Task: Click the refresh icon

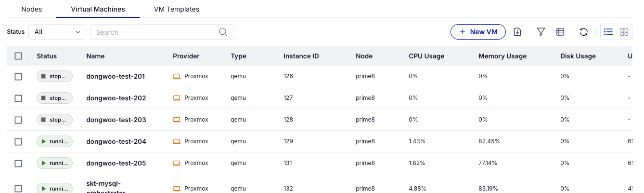Action: [584, 32]
